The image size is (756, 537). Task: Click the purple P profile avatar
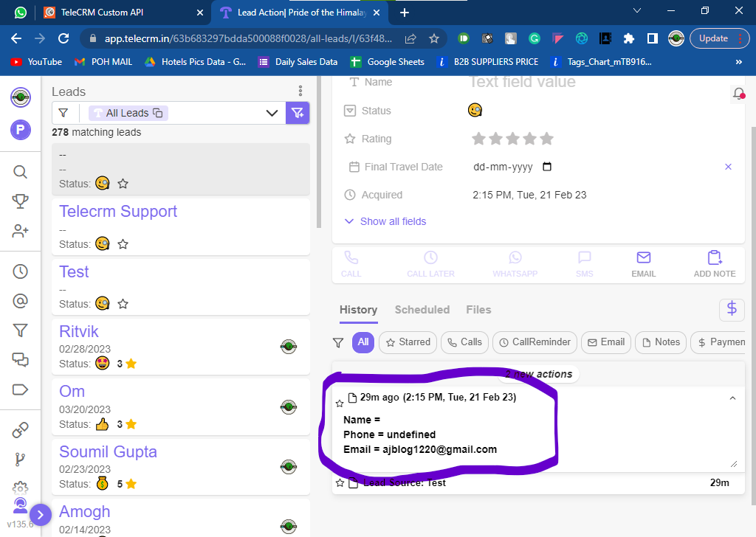(20, 130)
